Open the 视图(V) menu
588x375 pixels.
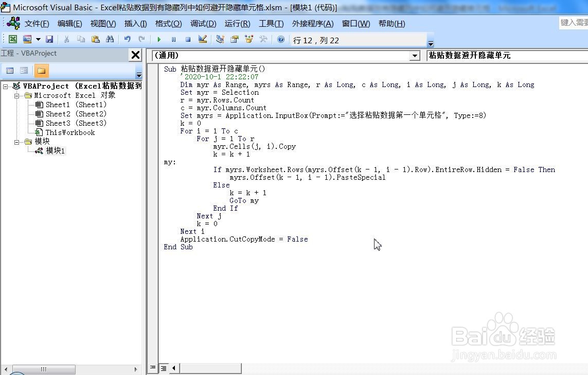[x=103, y=24]
